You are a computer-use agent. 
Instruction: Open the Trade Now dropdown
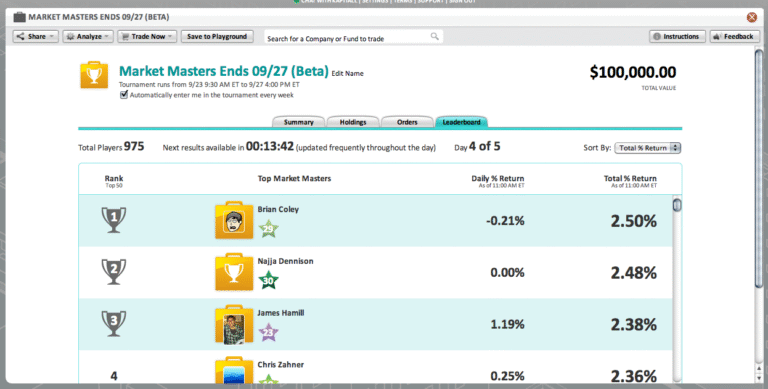pos(147,36)
